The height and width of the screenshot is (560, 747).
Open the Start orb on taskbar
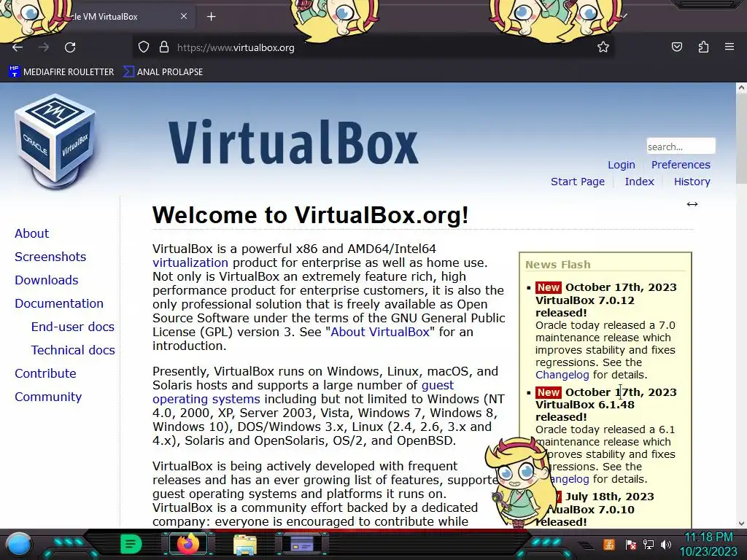pos(19,544)
